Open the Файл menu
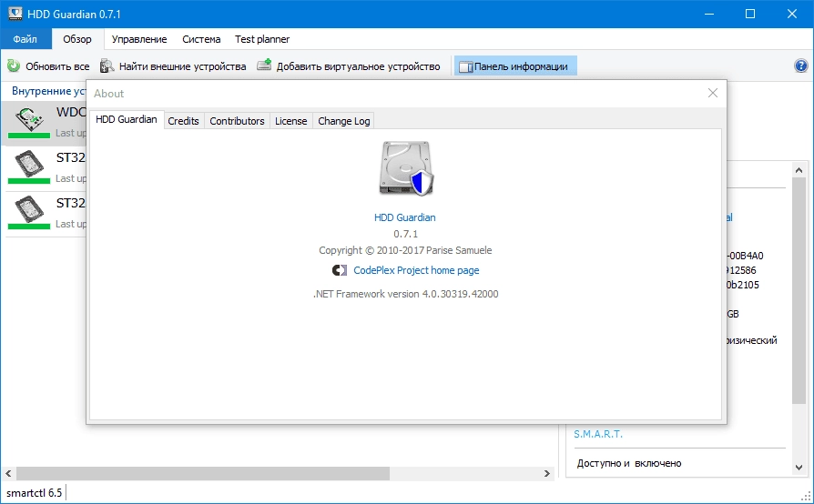This screenshot has height=504, width=814. 25,39
